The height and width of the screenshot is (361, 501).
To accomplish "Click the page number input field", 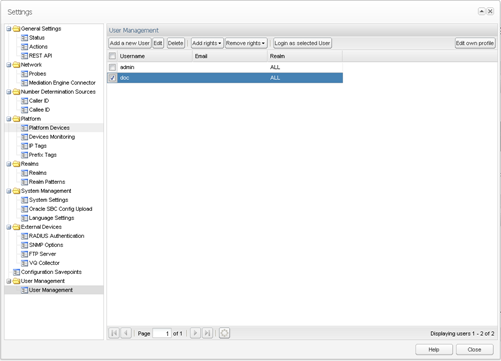I will click(162, 333).
